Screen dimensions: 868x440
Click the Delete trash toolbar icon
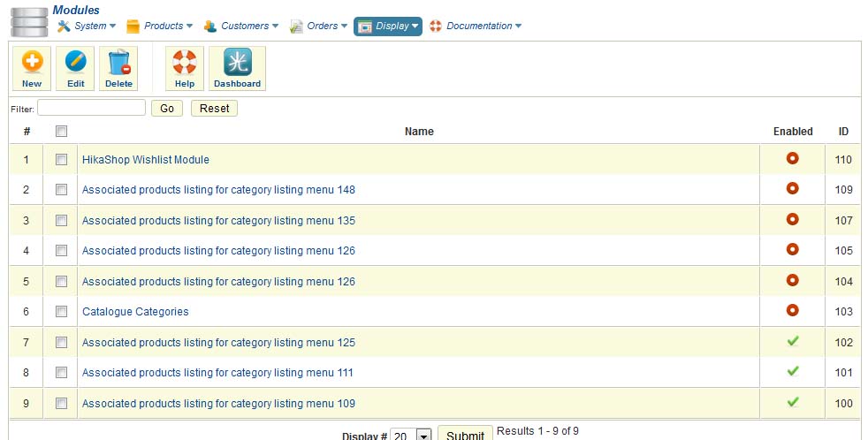click(x=118, y=68)
